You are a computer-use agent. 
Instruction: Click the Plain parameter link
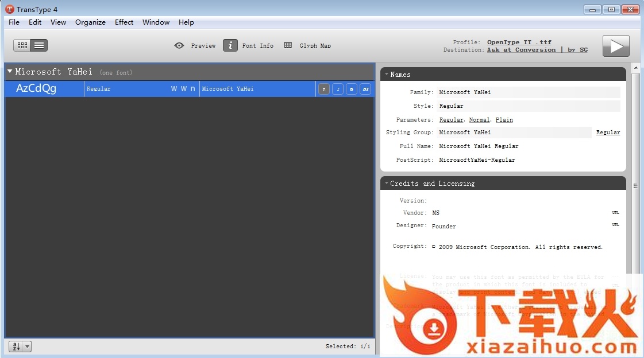pyautogui.click(x=504, y=120)
